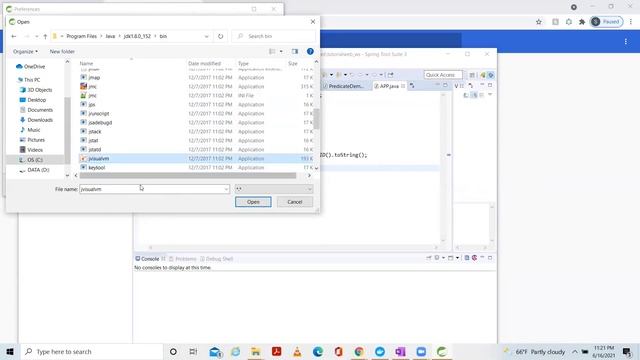Click the Open button
The image size is (640, 360).
(253, 202)
